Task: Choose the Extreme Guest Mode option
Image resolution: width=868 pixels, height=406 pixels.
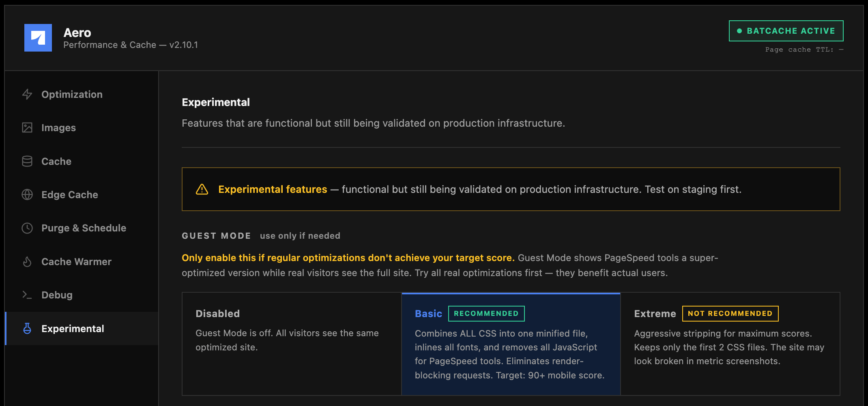Action: coord(730,343)
